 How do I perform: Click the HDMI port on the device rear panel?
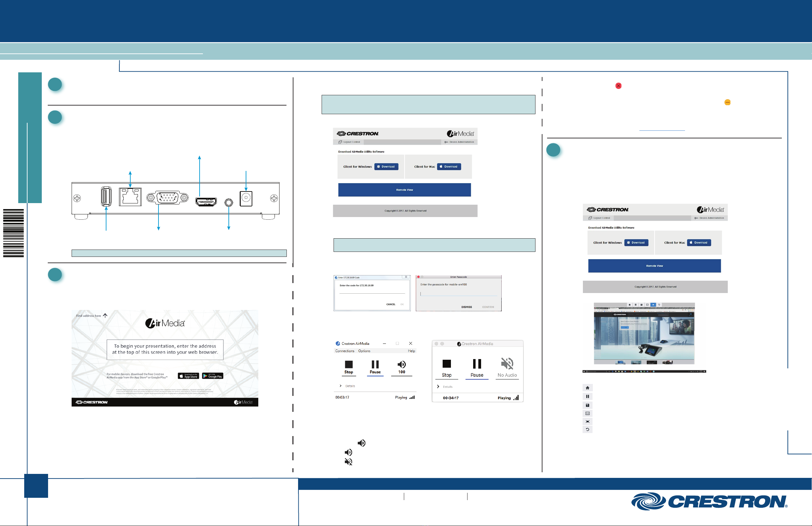(206, 202)
